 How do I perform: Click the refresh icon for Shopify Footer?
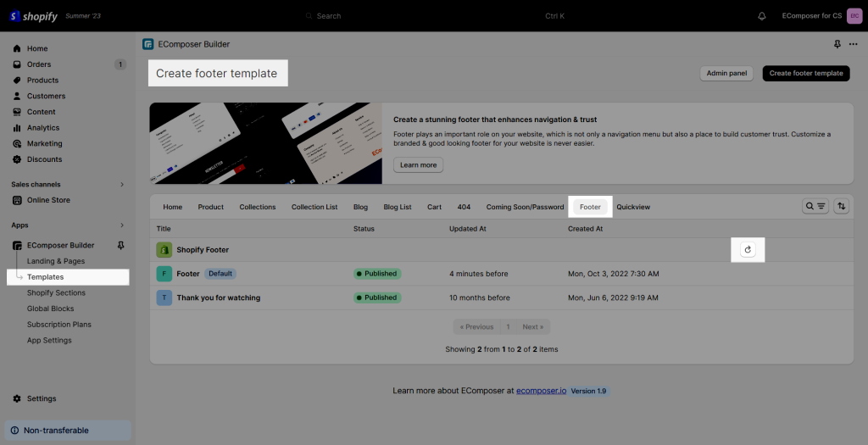pyautogui.click(x=748, y=249)
